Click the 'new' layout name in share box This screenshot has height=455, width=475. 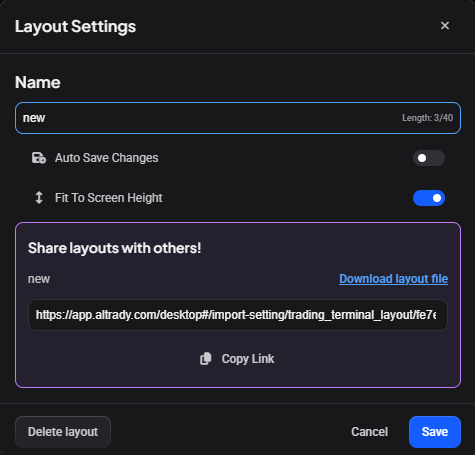(39, 279)
